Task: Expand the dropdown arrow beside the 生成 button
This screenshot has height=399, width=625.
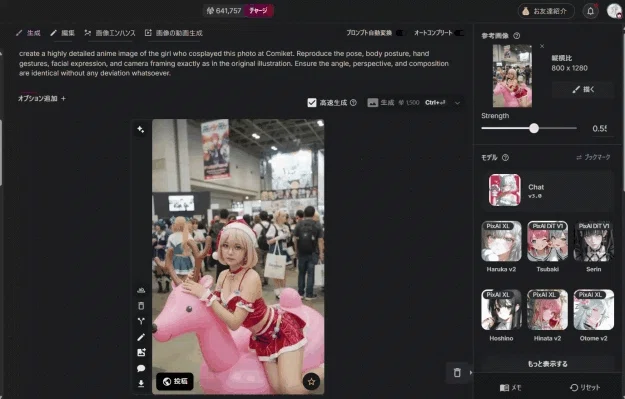Action: pyautogui.click(x=458, y=103)
